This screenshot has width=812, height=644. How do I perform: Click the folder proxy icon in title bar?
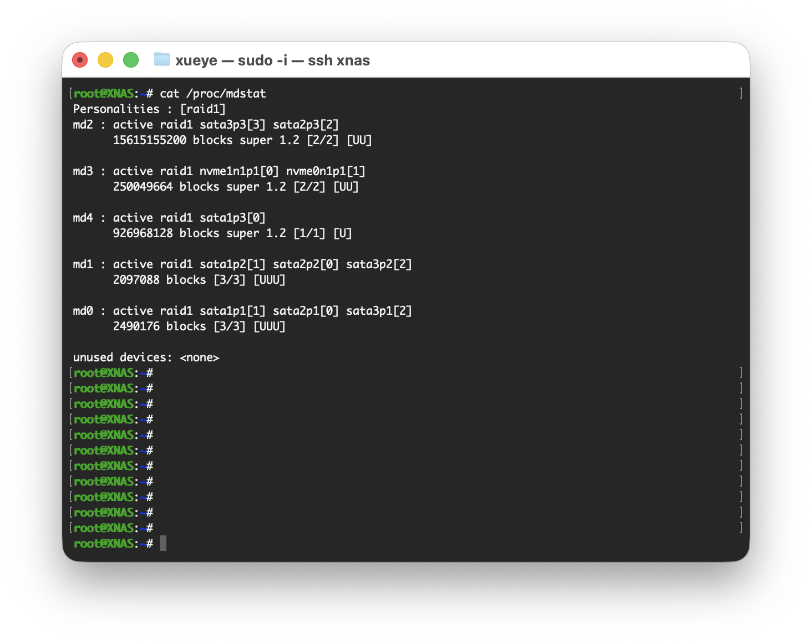click(x=161, y=59)
